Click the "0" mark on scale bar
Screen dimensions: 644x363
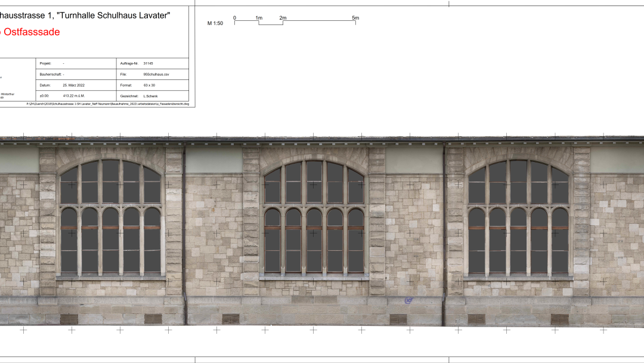[x=234, y=18]
